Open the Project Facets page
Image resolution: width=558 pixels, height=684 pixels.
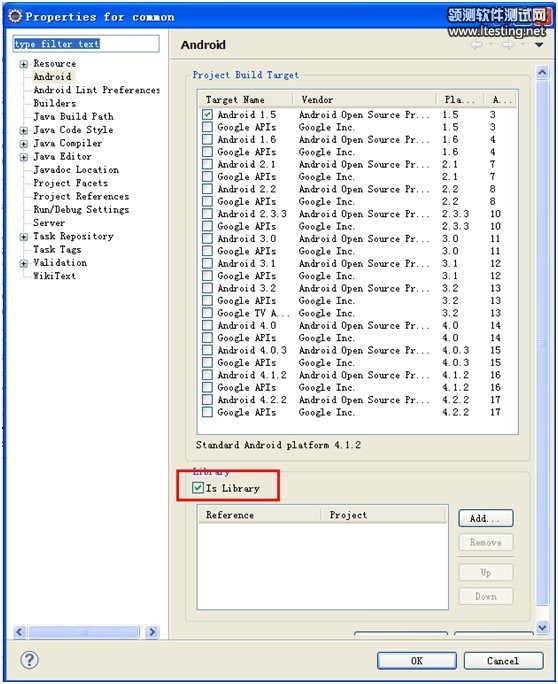(70, 183)
